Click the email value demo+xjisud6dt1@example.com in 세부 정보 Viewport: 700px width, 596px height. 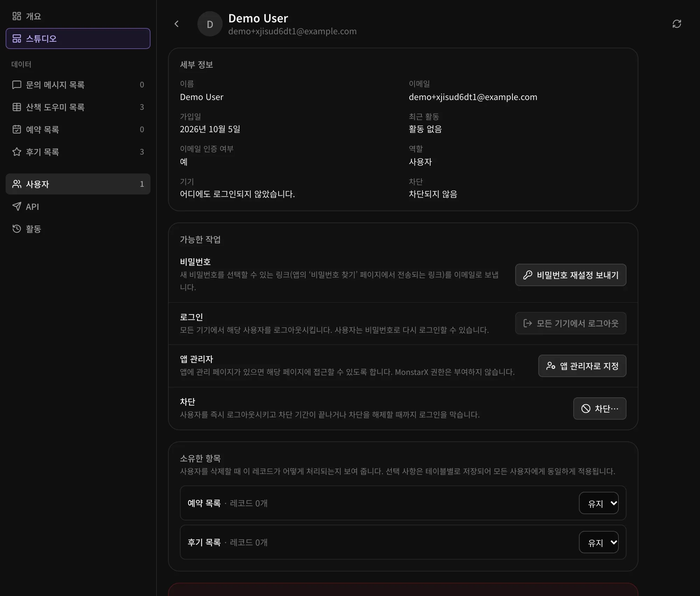pyautogui.click(x=473, y=97)
